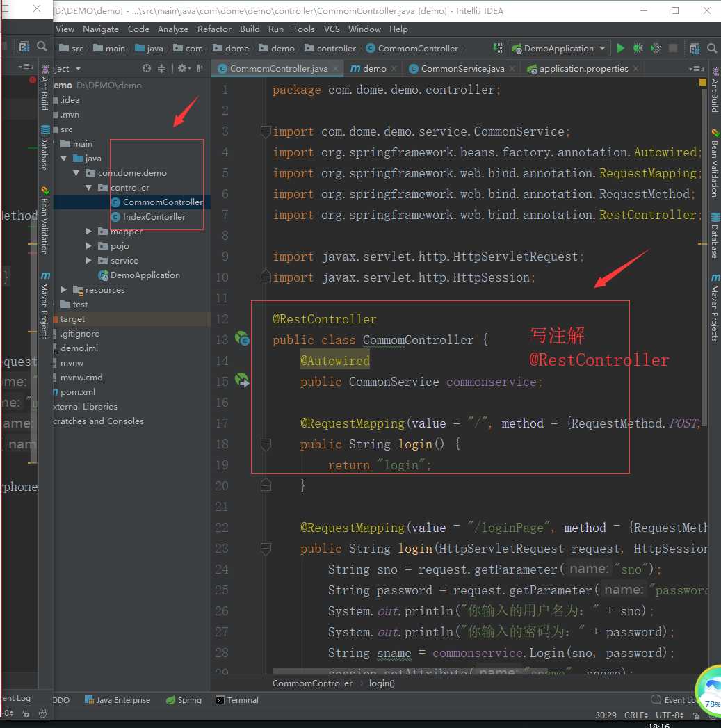The width and height of the screenshot is (721, 728).
Task: Open the Refactor menu
Action: click(x=214, y=29)
